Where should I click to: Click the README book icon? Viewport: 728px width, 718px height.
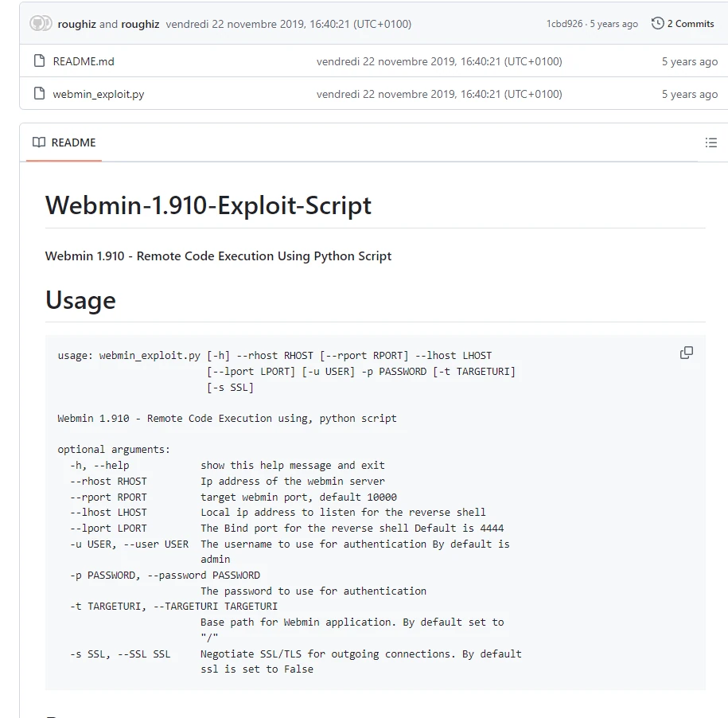[x=39, y=142]
